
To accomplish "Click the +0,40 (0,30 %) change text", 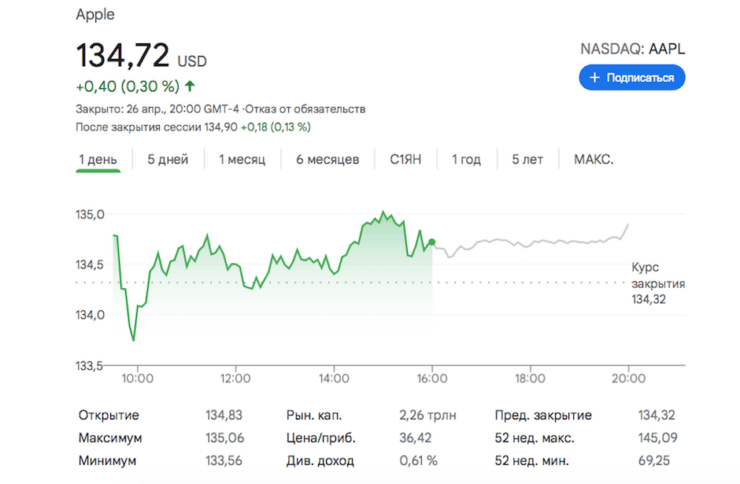I will (127, 86).
